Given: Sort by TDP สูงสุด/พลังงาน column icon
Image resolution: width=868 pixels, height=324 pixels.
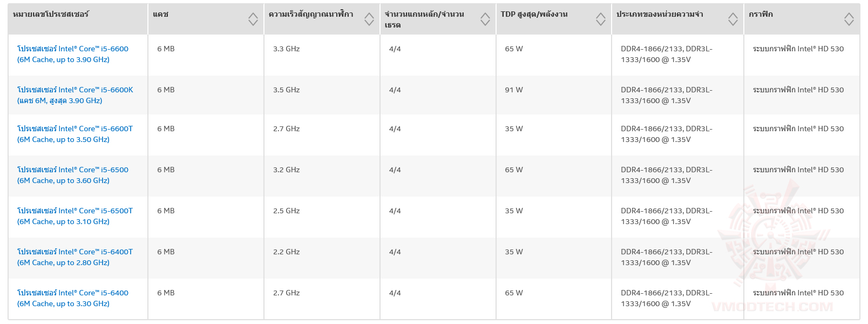Looking at the screenshot, I should coord(600,19).
